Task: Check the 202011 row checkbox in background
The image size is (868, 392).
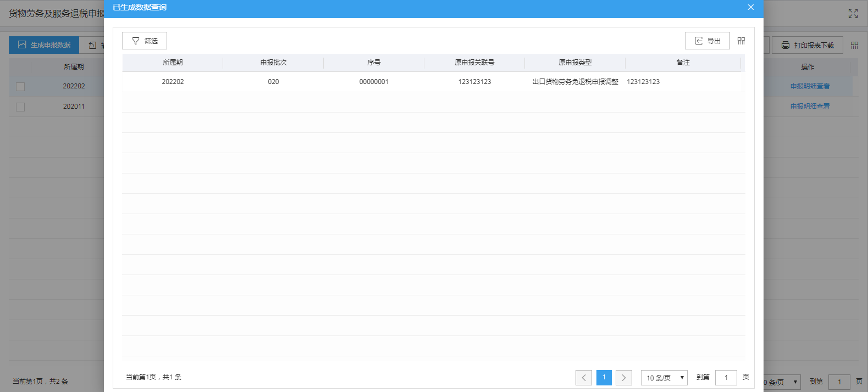Action: point(20,107)
